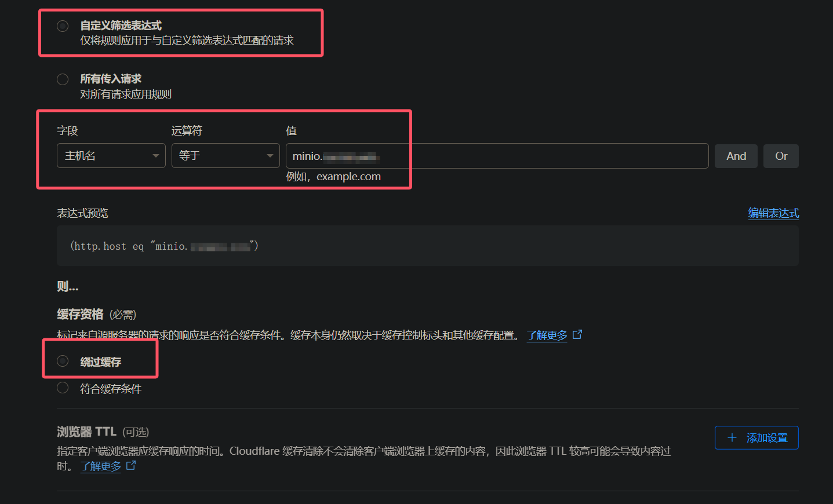The width and height of the screenshot is (833, 504).
Task: Click the 对所有请求应用规则 description text
Action: (126, 94)
